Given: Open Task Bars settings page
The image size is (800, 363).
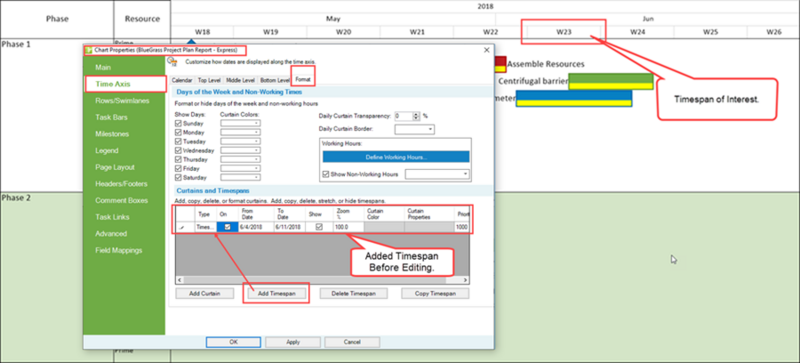Looking at the screenshot, I should [x=111, y=117].
